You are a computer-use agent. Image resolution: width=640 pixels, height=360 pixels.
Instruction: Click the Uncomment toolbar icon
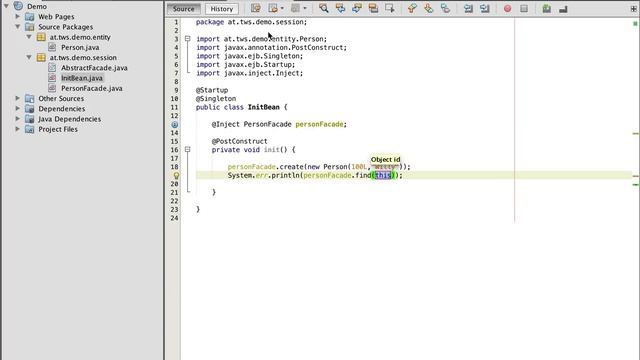coord(563,9)
